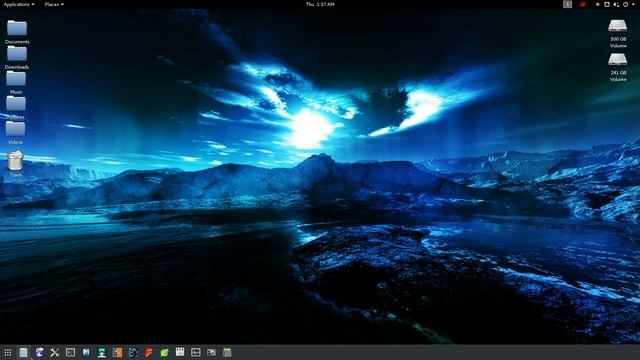Viewport: 640px width, 360px height.
Task: Launch Maltego dark blue icon in dock
Action: tap(133, 352)
